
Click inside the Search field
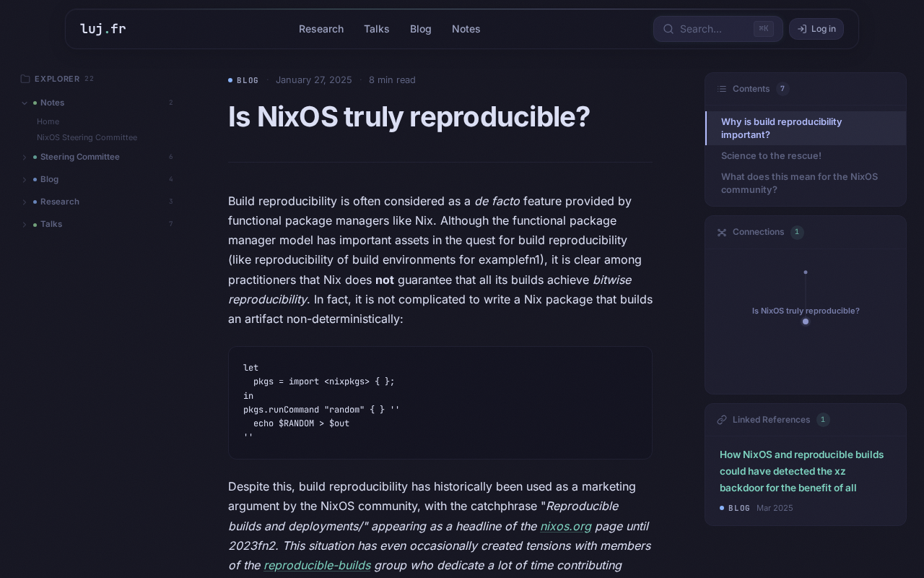click(711, 29)
